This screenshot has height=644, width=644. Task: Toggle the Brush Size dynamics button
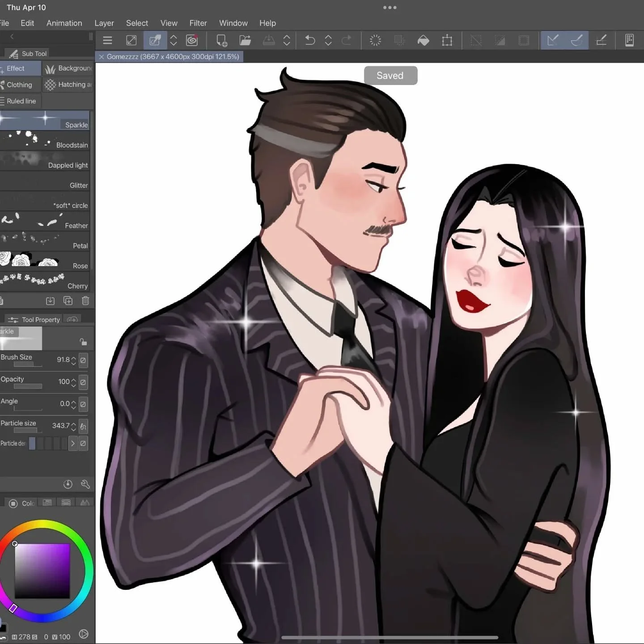(84, 360)
